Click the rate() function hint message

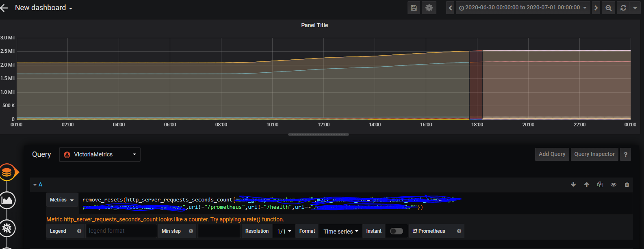pos(165,219)
